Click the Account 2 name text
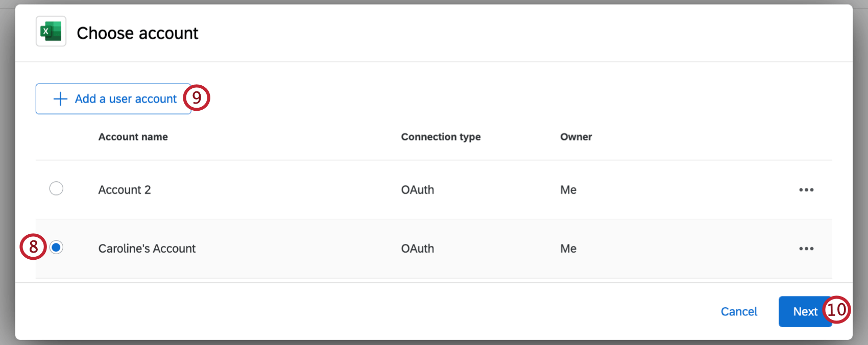 [125, 190]
